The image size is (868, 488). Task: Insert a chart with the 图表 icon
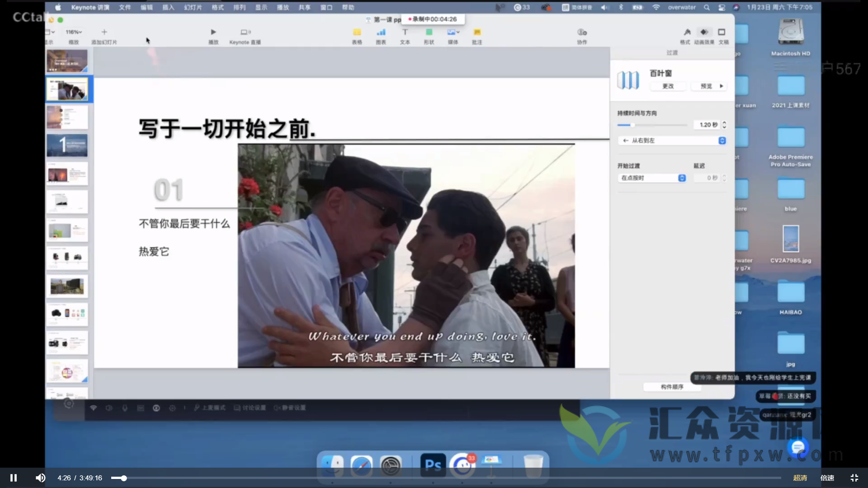[x=381, y=32]
